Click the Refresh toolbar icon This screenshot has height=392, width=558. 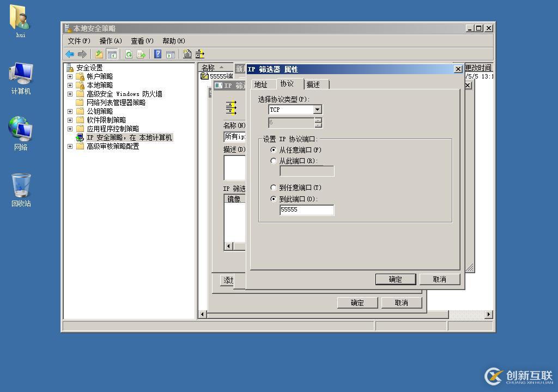(x=129, y=54)
